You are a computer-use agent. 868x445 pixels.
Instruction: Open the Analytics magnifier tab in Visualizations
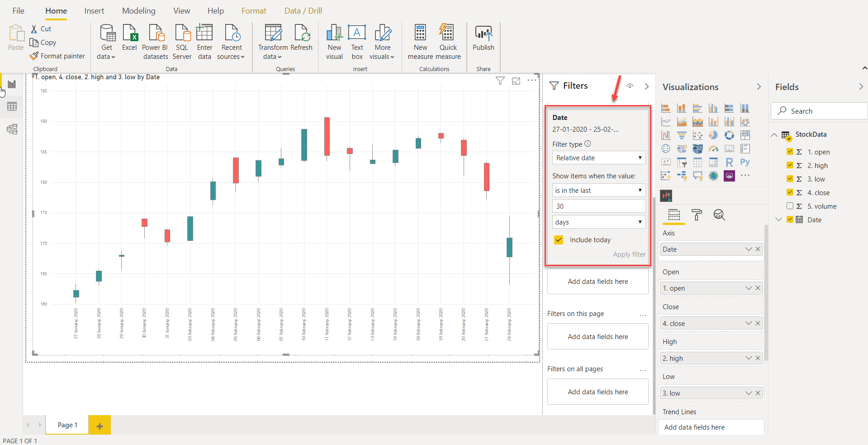click(x=719, y=215)
